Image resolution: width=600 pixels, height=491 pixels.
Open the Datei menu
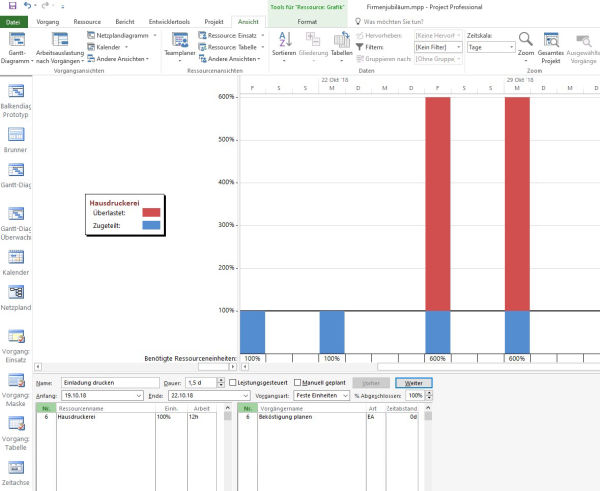(x=13, y=20)
